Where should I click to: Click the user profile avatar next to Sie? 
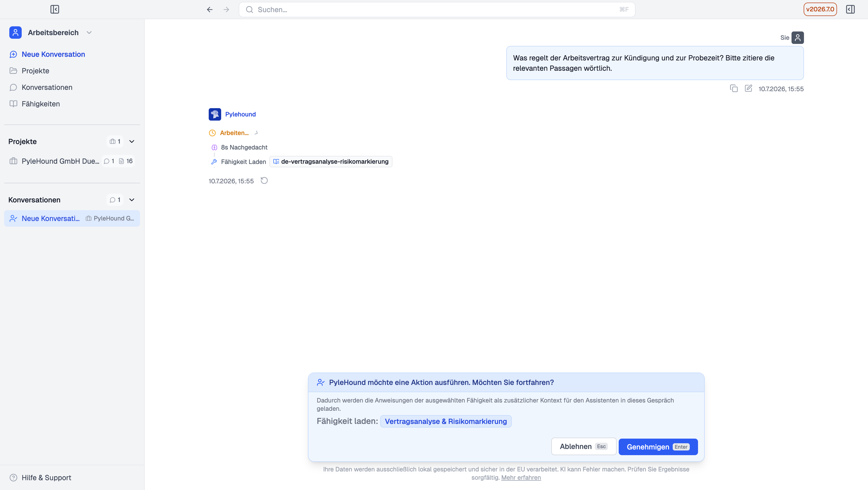797,37
